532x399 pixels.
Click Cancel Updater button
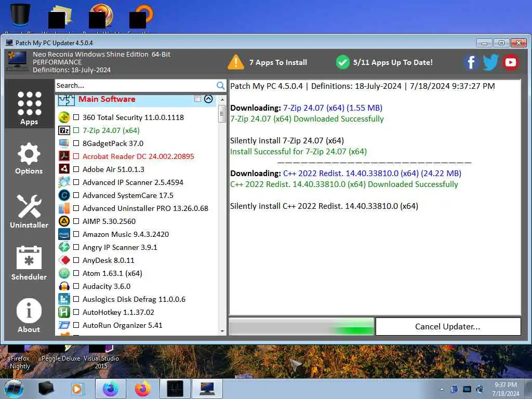[448, 326]
